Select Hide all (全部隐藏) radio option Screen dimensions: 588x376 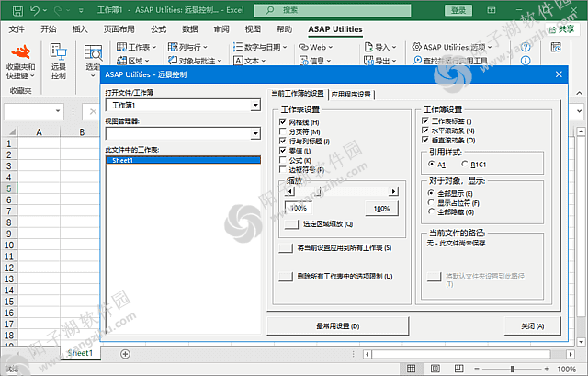click(x=431, y=211)
